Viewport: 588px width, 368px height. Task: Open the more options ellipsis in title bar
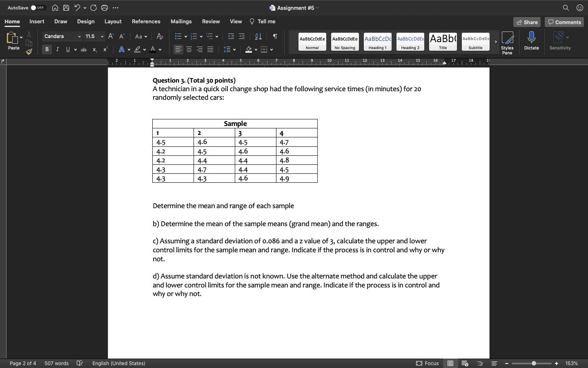116,8
